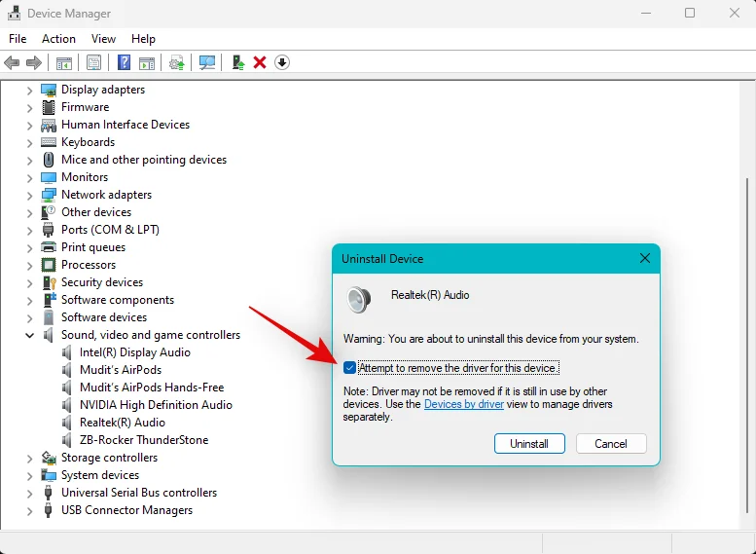
Task: Select ZB-Rocker ThunderStone device
Action: pyautogui.click(x=144, y=440)
